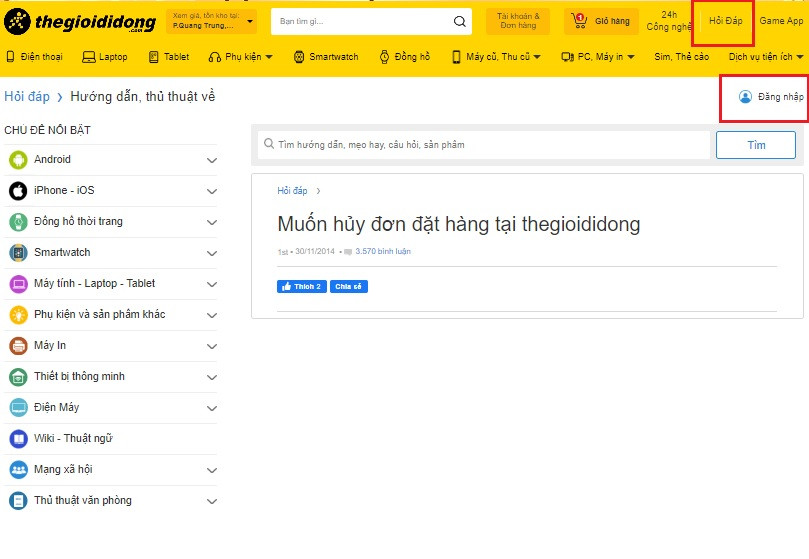The height and width of the screenshot is (559, 809).
Task: Open the Dịch vụ tiện ích dropdown
Action: pos(766,57)
